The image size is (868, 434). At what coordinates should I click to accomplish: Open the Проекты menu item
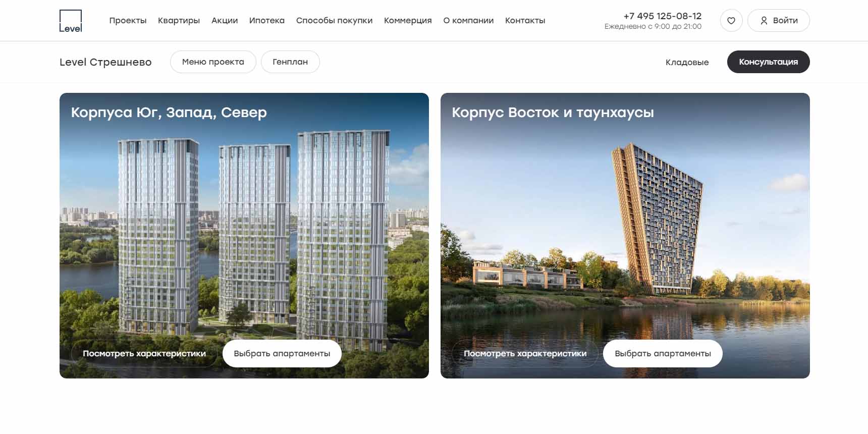pyautogui.click(x=128, y=21)
